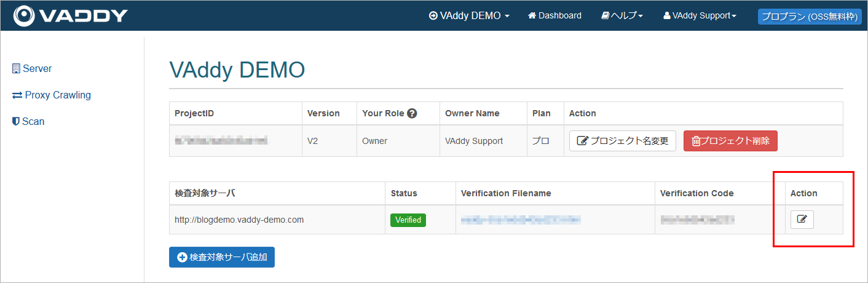The height and width of the screenshot is (283, 868).
Task: Click the edit icon for blogdemo server
Action: 802,219
